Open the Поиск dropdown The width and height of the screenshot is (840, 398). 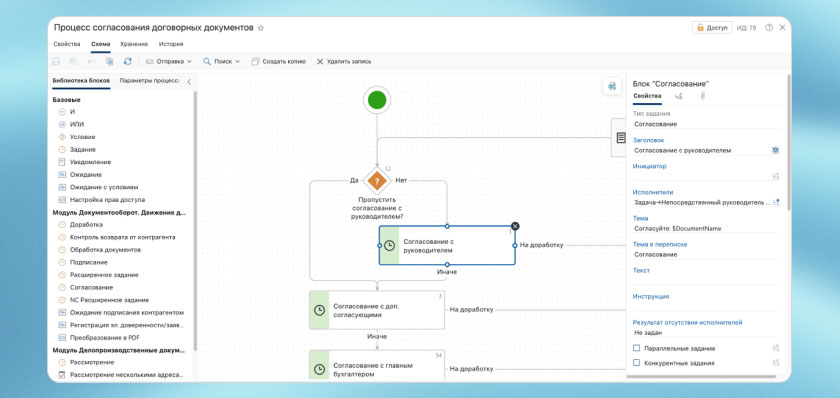click(221, 62)
